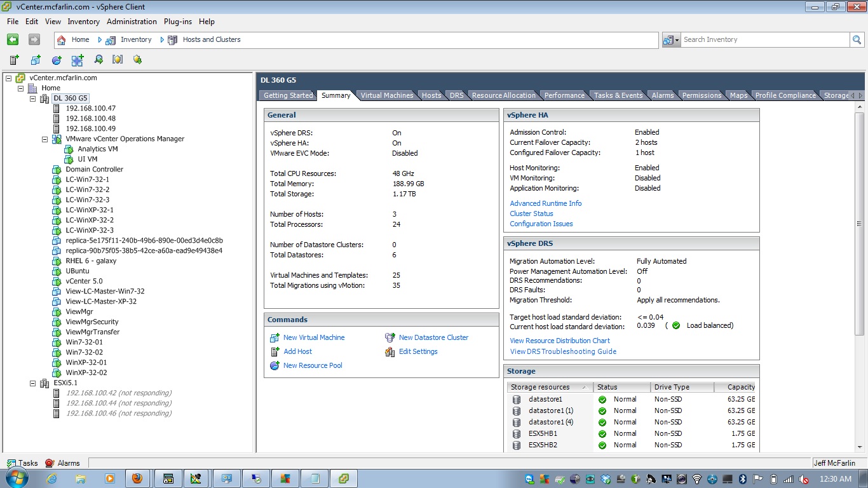
Task: Collapse the Home datacenter node
Action: point(20,88)
